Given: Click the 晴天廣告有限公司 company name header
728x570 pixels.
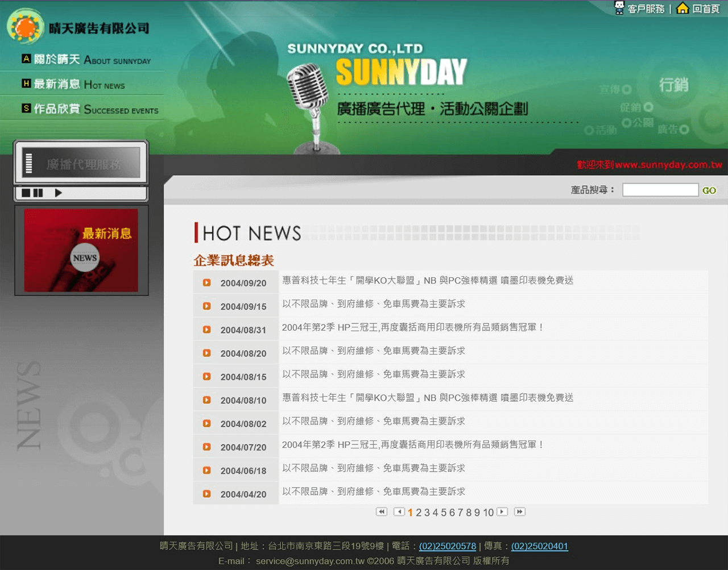Looking at the screenshot, I should coord(99,28).
